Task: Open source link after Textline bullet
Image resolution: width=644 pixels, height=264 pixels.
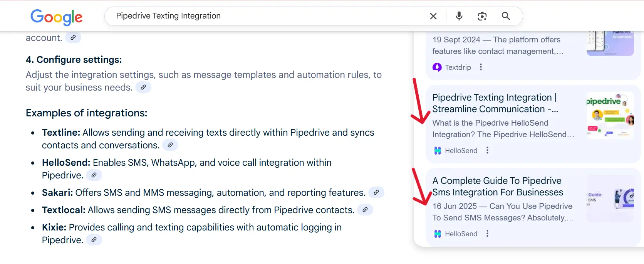Action: [170, 145]
